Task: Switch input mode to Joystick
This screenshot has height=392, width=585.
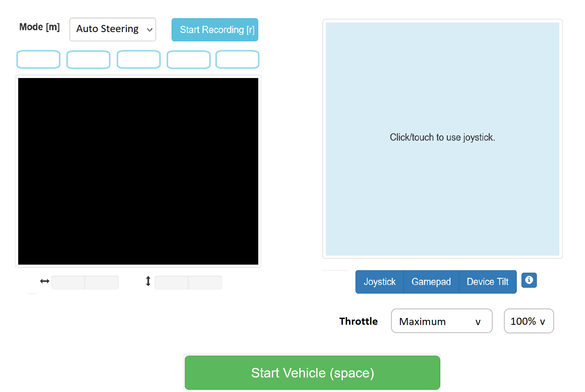Action: point(380,282)
